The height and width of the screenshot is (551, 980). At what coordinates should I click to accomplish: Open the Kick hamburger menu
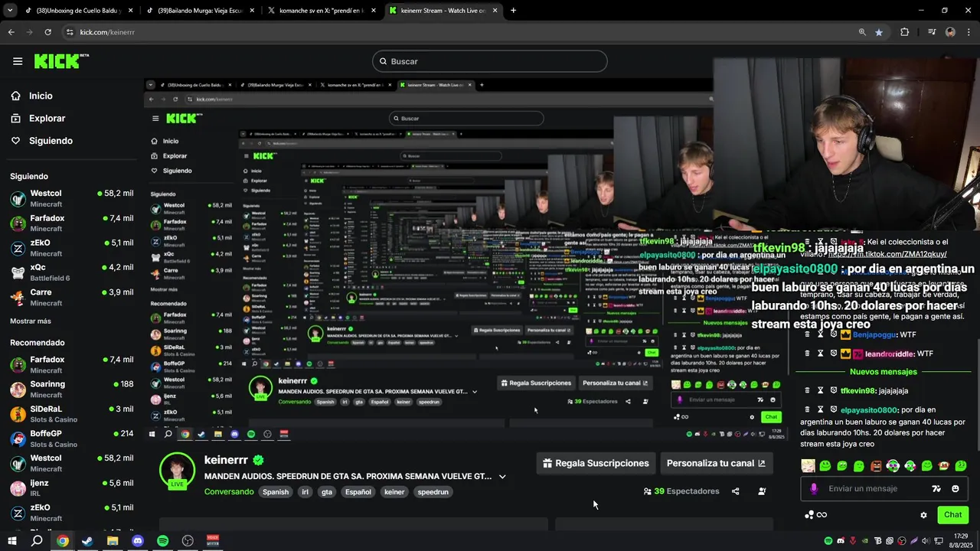coord(18,61)
